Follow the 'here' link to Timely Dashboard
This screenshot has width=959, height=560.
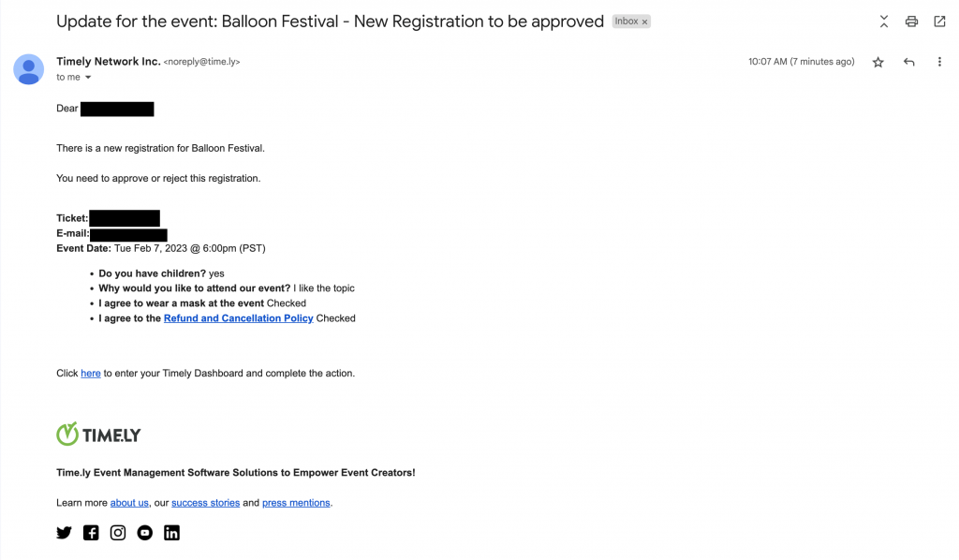coord(91,374)
